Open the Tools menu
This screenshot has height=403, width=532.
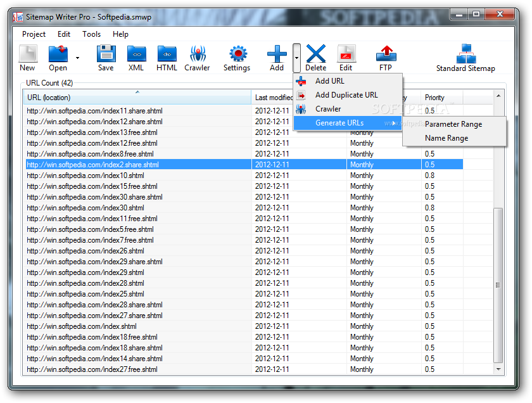(x=91, y=34)
